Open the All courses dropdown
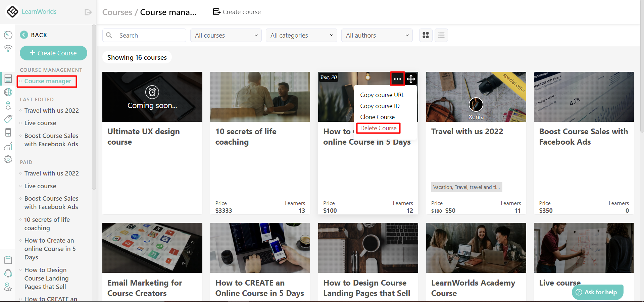Image resolution: width=644 pixels, height=302 pixels. tap(226, 35)
